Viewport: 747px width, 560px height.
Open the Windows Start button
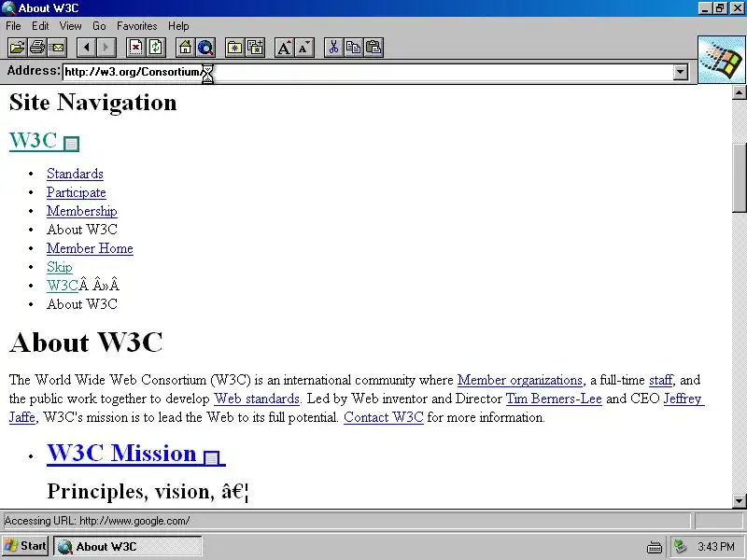point(25,546)
